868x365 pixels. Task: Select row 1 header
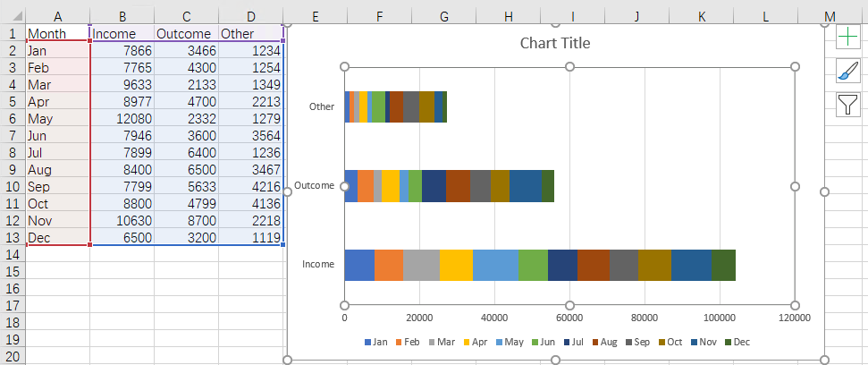[13, 34]
